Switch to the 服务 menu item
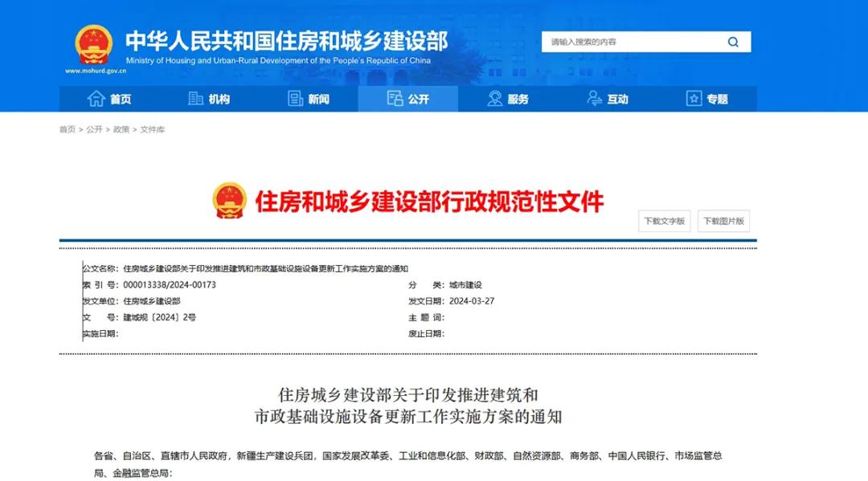 pos(518,100)
